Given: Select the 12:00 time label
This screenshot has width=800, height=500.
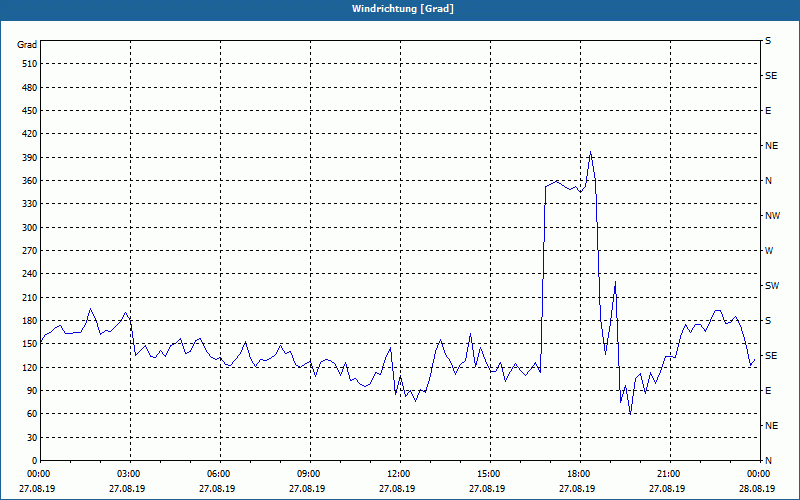Looking at the screenshot, I should point(400,473).
